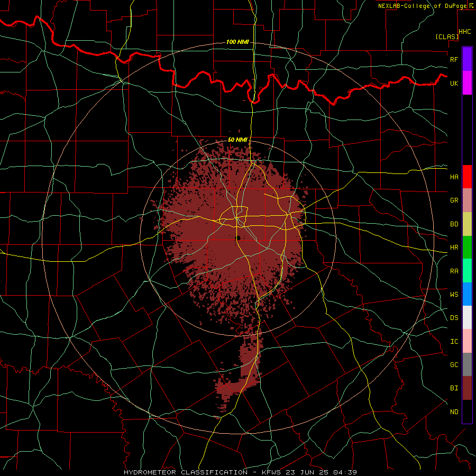
Task: Click the "BD" legend label
Action: [x=454, y=224]
